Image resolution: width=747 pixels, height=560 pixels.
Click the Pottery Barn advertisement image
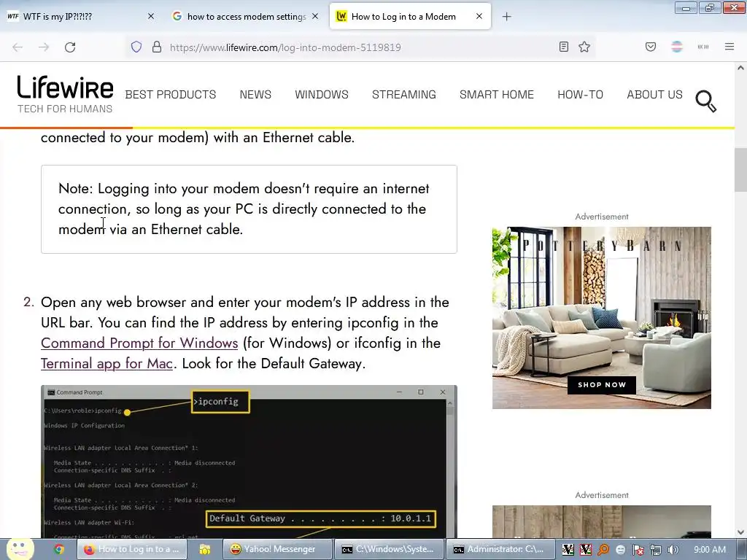602,318
